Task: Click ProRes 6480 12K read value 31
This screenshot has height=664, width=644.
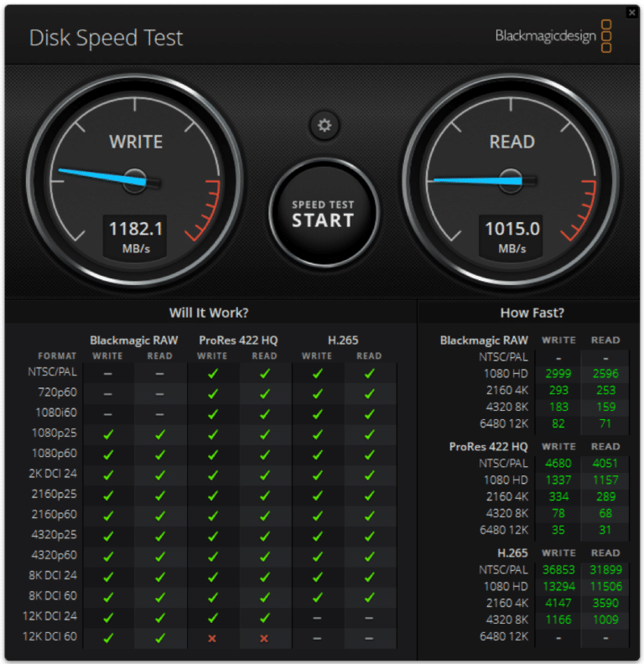Action: pos(605,530)
